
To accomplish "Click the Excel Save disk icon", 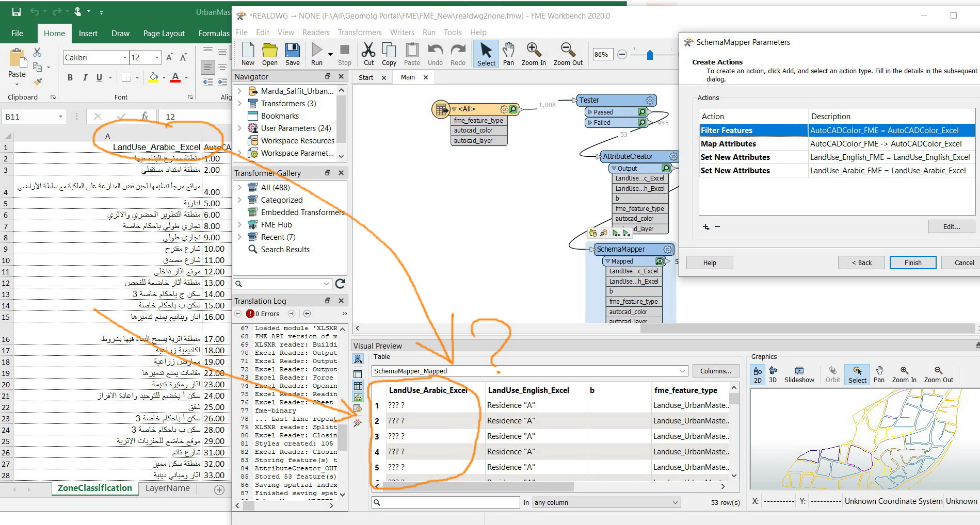I will [x=17, y=11].
